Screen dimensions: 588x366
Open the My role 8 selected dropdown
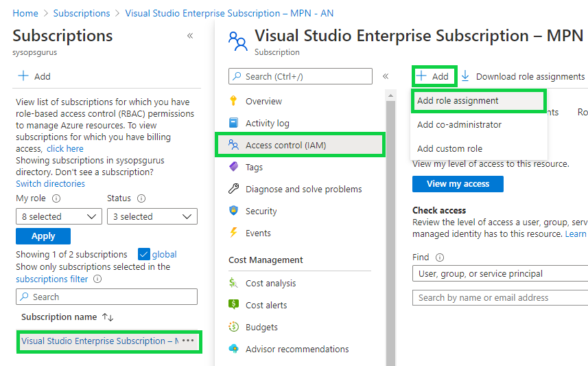tap(59, 216)
